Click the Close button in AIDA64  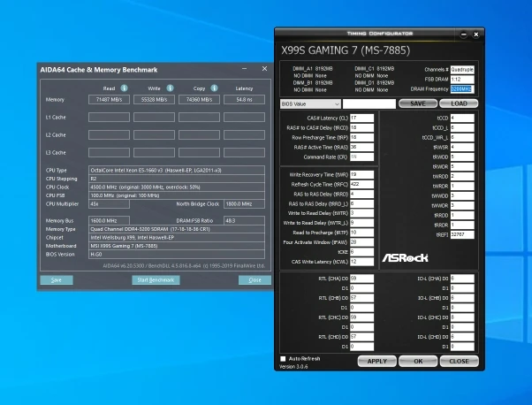click(255, 280)
